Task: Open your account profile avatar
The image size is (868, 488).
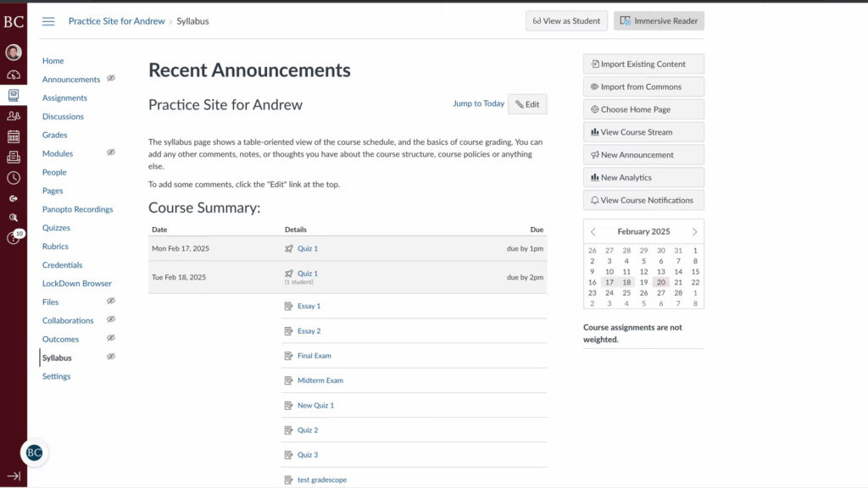Action: 13,52
